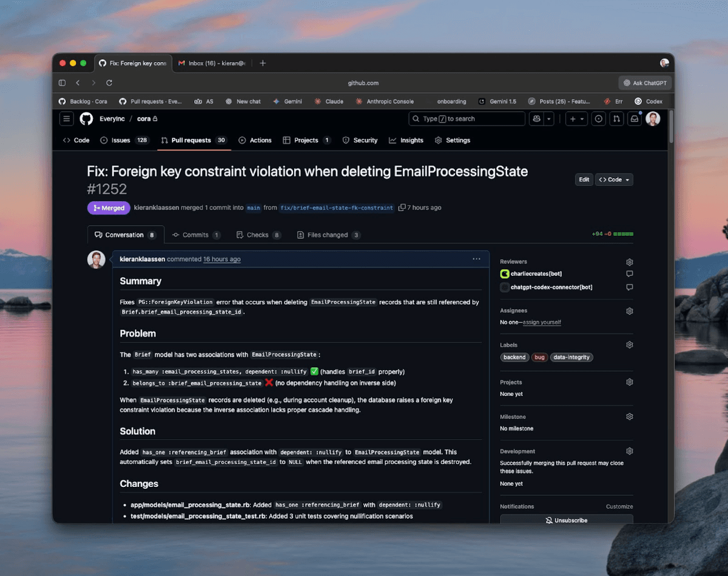Open the Pull requests tab
Viewport: 728px width, 576px height.
click(194, 140)
